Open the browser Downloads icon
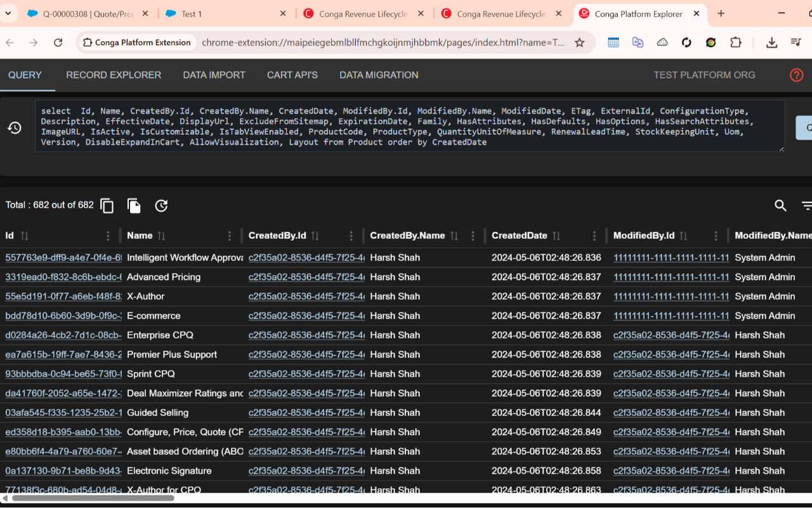Screen dimensions: 812x508 point(771,42)
